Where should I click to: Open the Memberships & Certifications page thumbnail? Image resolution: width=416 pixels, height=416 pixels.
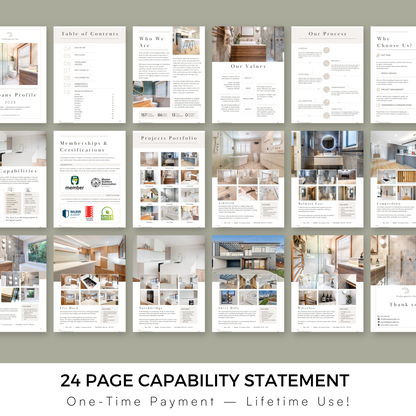point(90,179)
